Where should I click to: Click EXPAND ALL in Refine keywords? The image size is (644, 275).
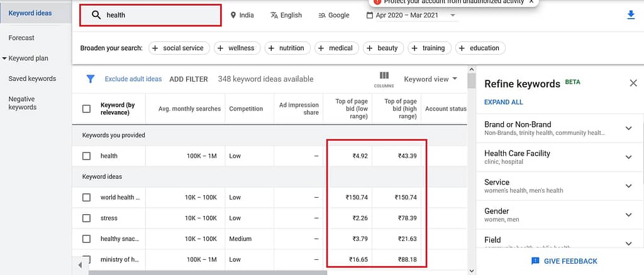[x=504, y=102]
